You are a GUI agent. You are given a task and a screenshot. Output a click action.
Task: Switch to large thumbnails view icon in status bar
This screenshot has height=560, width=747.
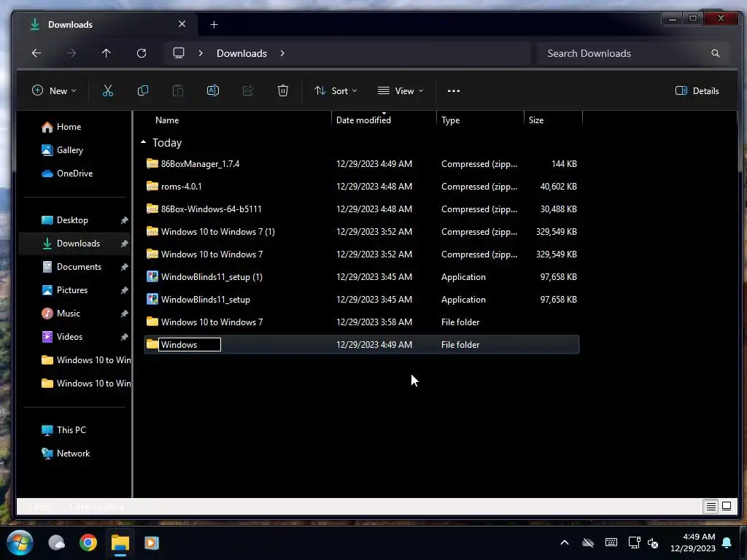(x=727, y=506)
